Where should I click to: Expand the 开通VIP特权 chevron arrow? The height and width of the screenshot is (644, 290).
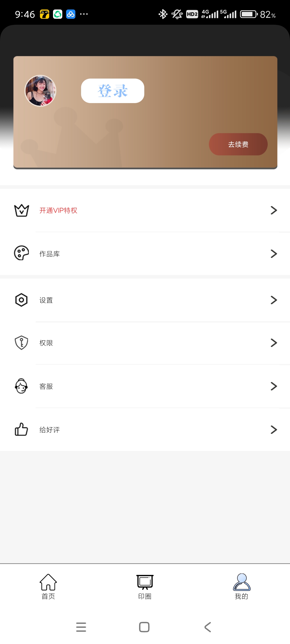coord(274,210)
